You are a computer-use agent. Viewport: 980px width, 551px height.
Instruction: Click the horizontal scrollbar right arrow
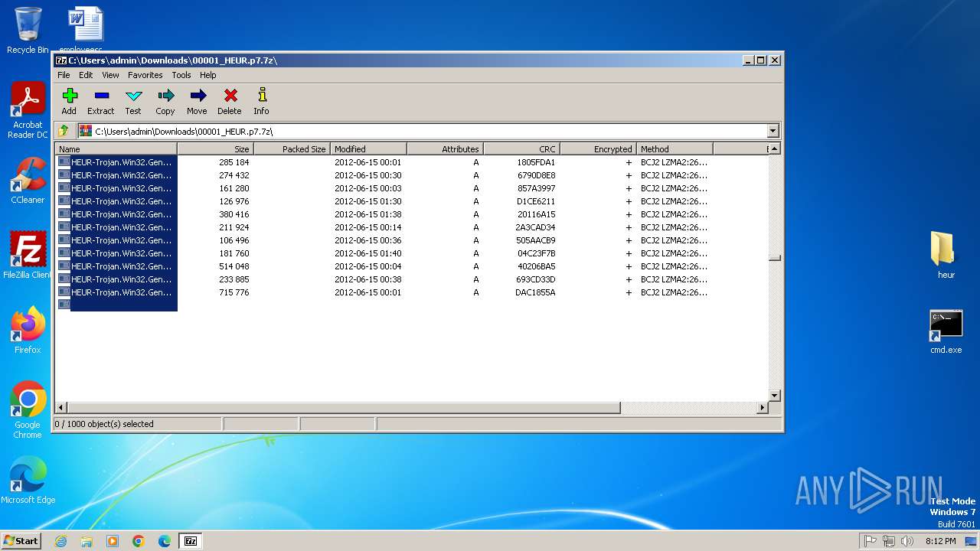point(762,408)
